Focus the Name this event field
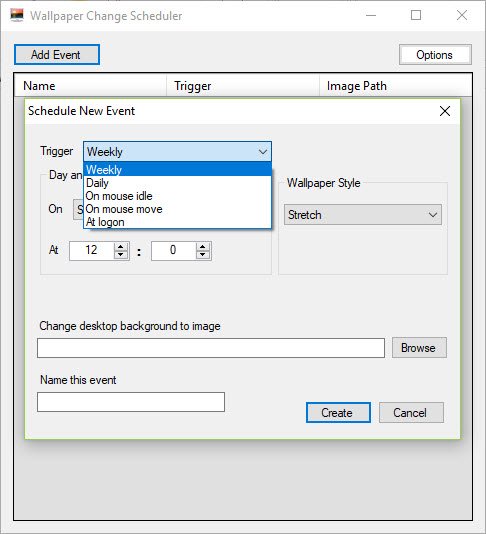Screen dimensions: 486x534 [131, 402]
